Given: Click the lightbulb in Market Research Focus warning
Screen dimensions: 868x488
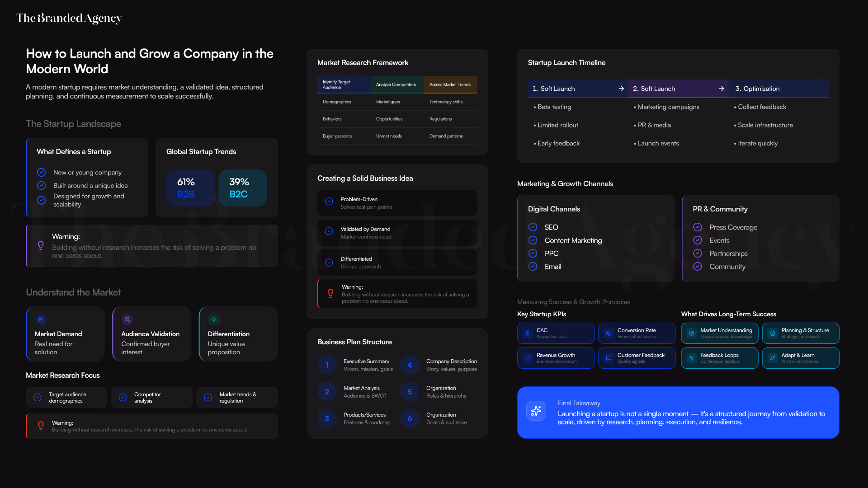Looking at the screenshot, I should pyautogui.click(x=41, y=426).
